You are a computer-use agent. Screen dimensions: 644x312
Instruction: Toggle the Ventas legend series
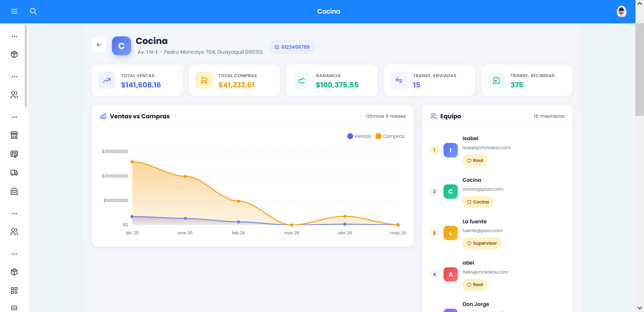(x=359, y=136)
